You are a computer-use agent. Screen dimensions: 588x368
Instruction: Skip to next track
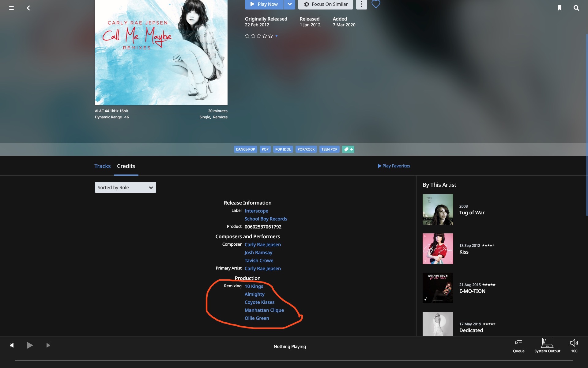(x=48, y=345)
